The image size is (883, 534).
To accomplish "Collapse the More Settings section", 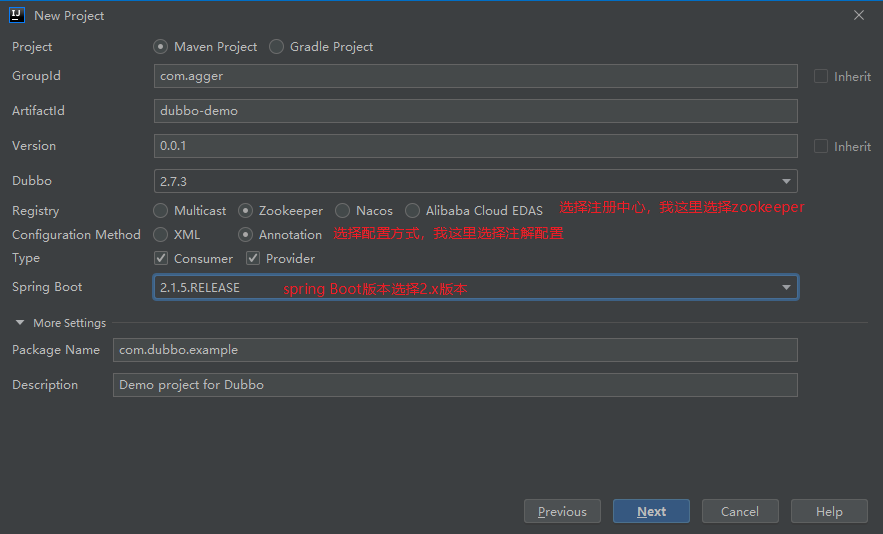I will point(20,323).
